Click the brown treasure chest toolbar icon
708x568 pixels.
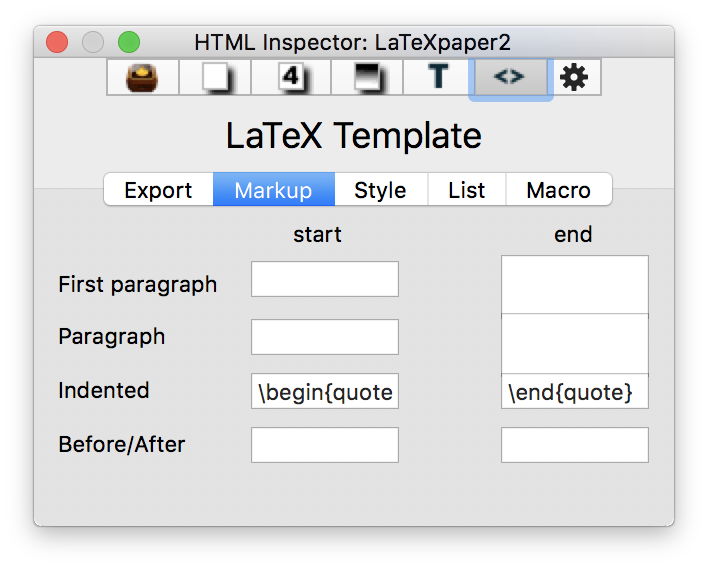click(143, 77)
